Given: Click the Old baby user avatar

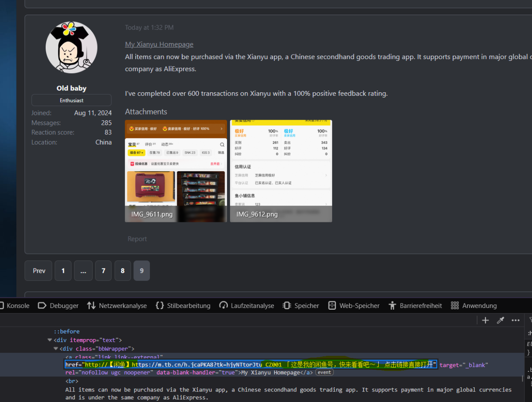Looking at the screenshot, I should click(71, 47).
